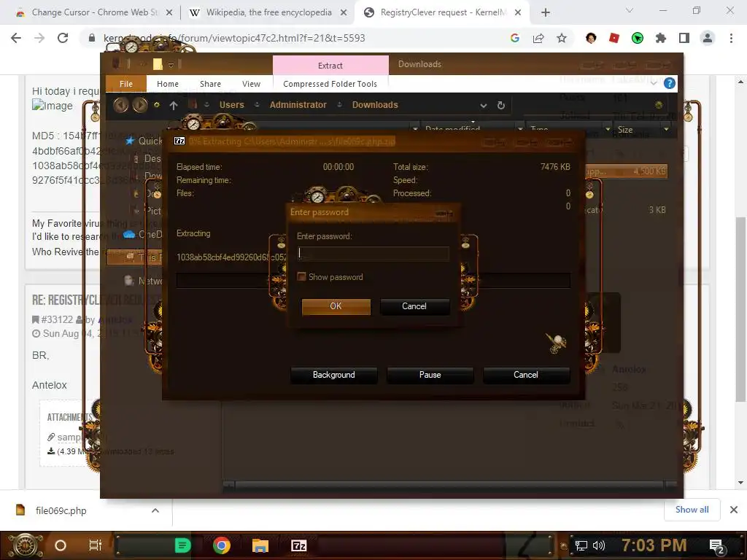Image resolution: width=747 pixels, height=560 pixels.
Task: Click Downloads in the address breadcrumb
Action: (375, 105)
